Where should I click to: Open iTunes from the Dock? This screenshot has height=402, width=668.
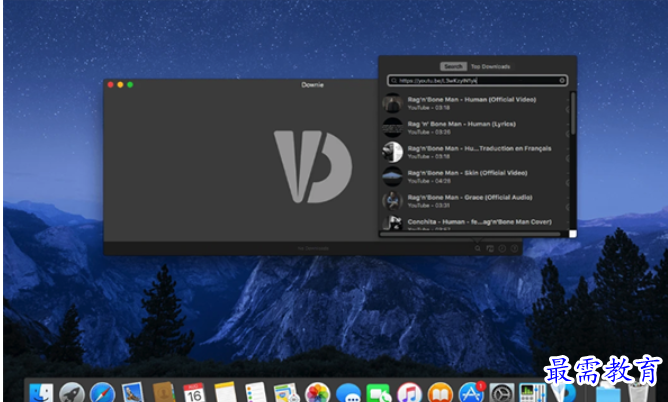tap(409, 393)
